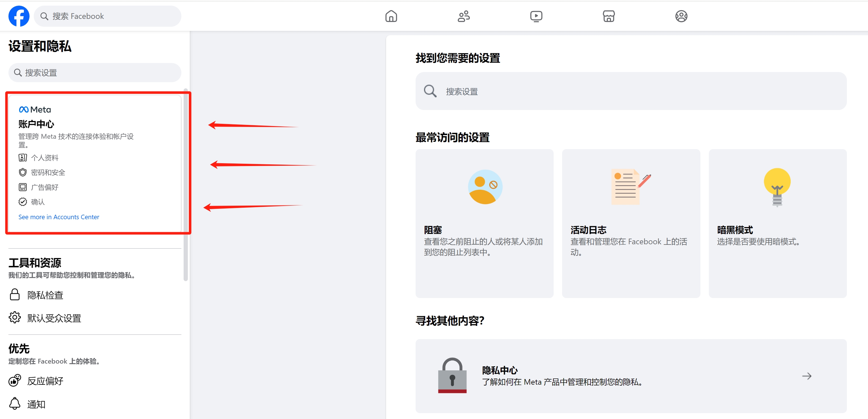Open the 活动日志 settings card title

coord(588,230)
